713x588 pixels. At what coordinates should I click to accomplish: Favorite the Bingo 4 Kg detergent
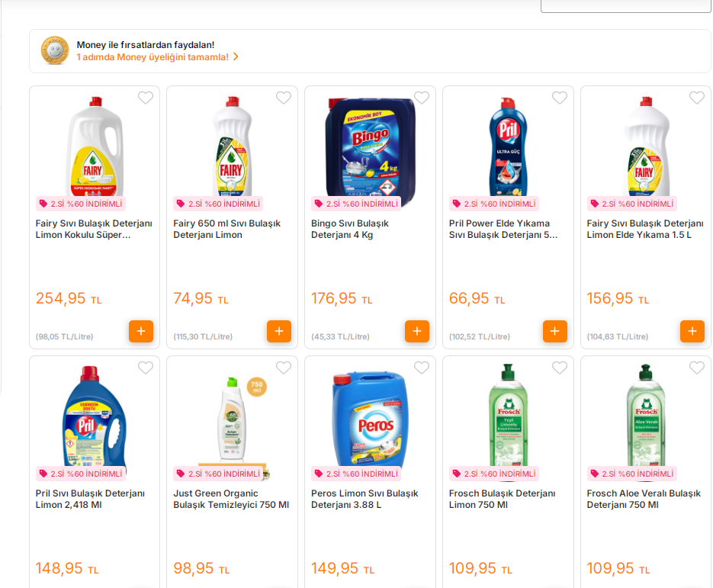pos(422,98)
